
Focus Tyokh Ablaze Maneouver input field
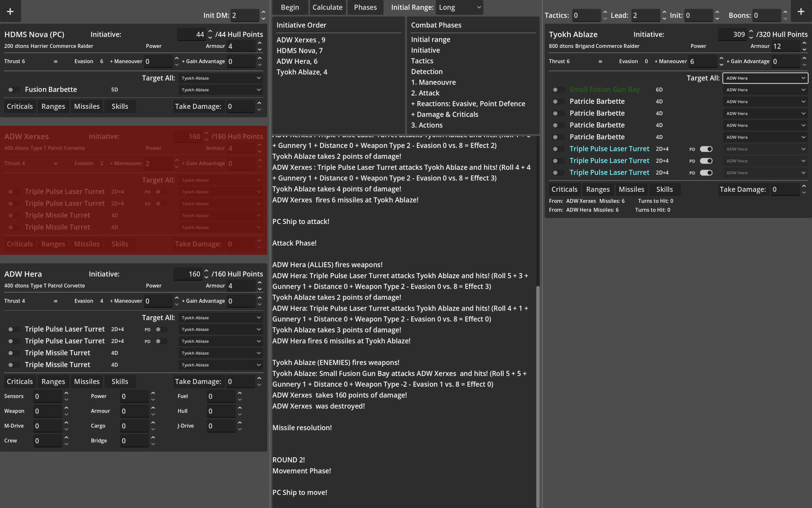pos(703,61)
